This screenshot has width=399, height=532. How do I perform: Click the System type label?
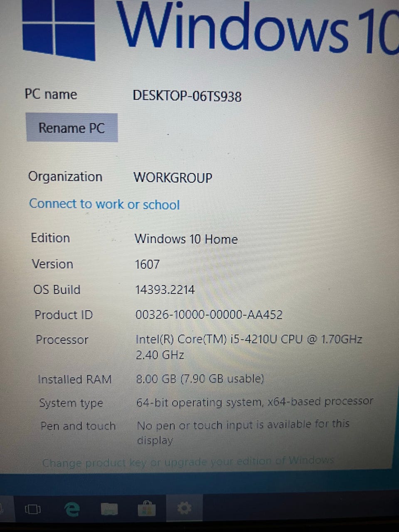tap(71, 403)
